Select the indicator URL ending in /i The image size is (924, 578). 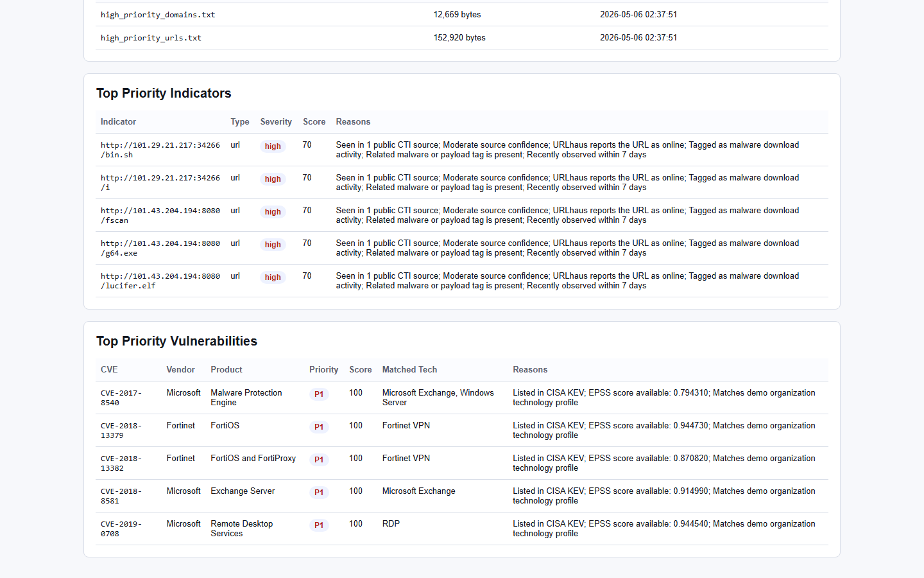[x=160, y=182]
